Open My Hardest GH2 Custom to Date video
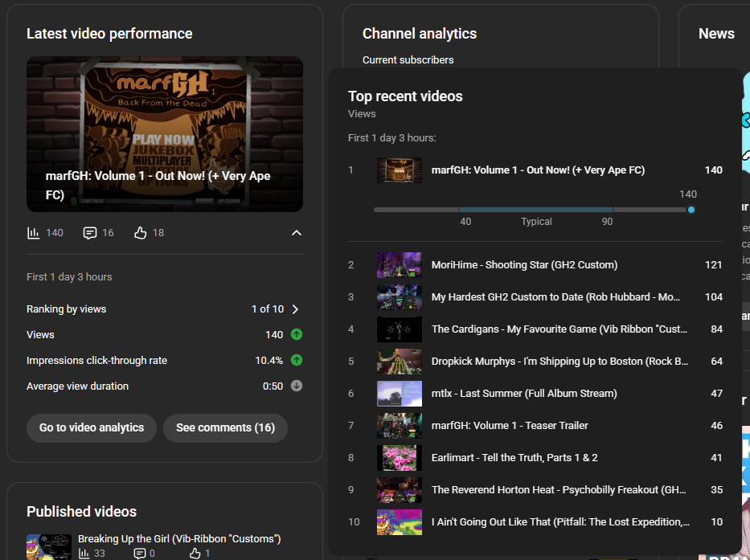 coord(554,297)
